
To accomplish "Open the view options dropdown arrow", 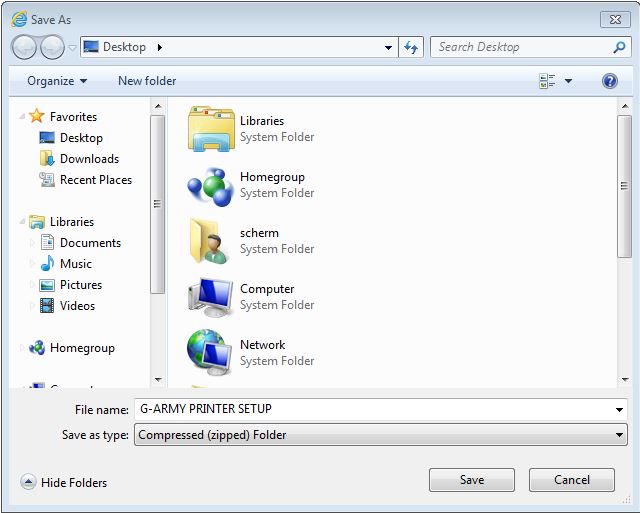I will pos(568,81).
